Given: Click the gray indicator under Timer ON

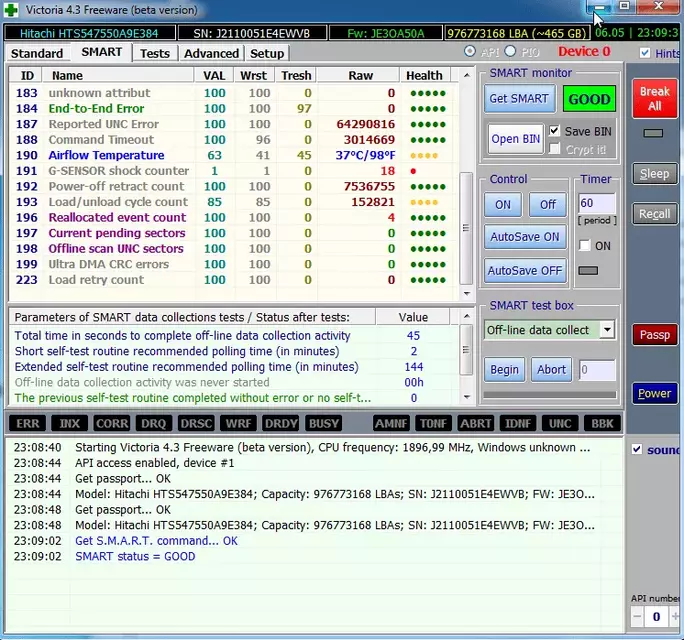Looking at the screenshot, I should click(x=588, y=270).
